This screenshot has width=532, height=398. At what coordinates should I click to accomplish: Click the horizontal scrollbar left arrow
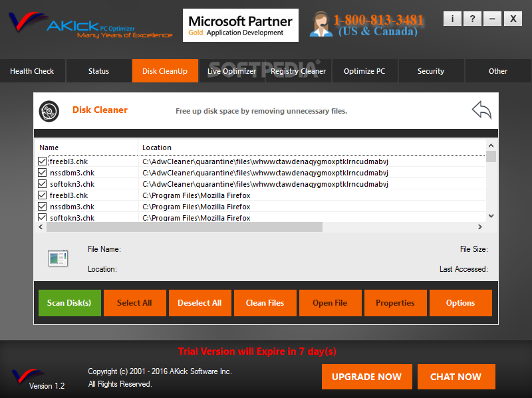tap(41, 227)
